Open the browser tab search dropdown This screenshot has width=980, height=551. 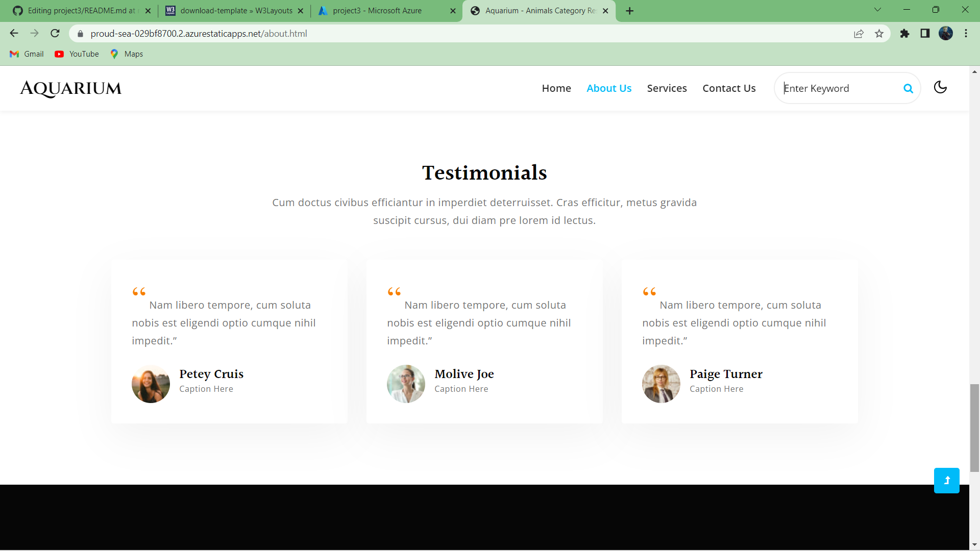pos(877,10)
